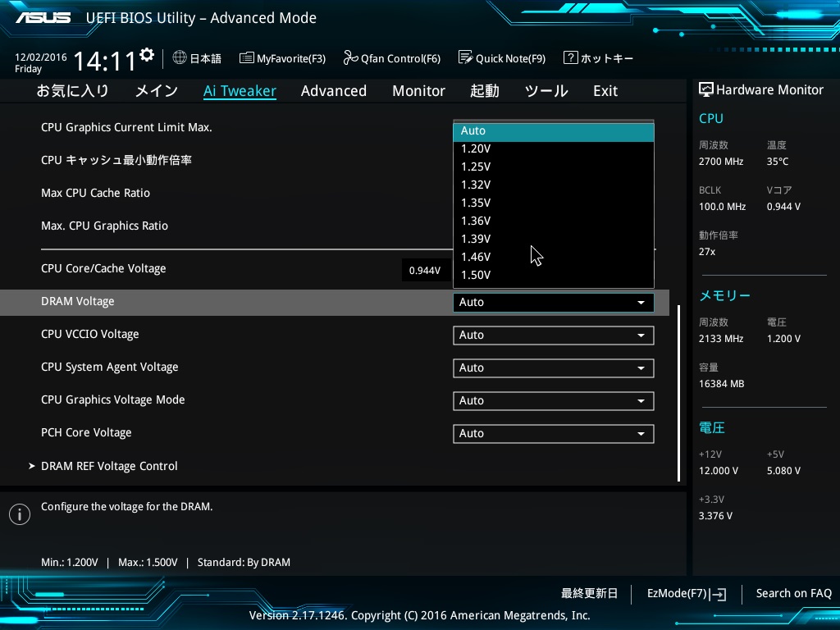Click the CPU Core/Cache Voltage 0.944V value
The image size is (840, 630).
pyautogui.click(x=425, y=271)
